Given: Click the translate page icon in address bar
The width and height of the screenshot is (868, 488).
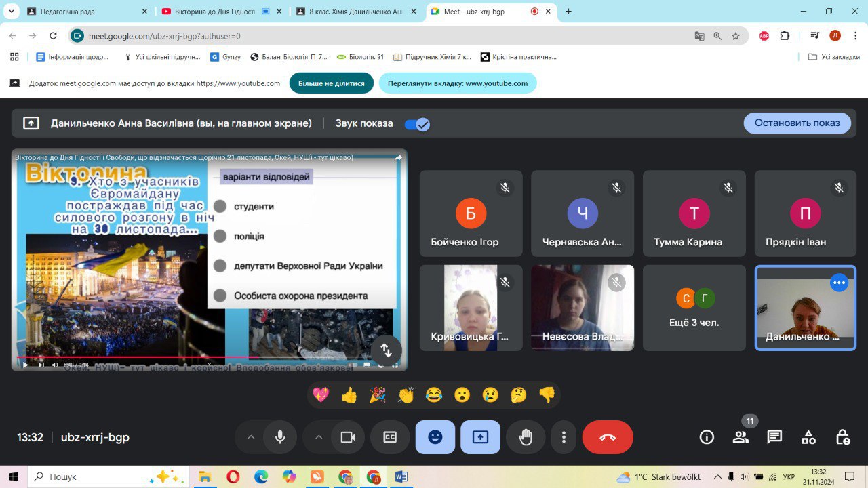Looking at the screenshot, I should click(x=699, y=36).
